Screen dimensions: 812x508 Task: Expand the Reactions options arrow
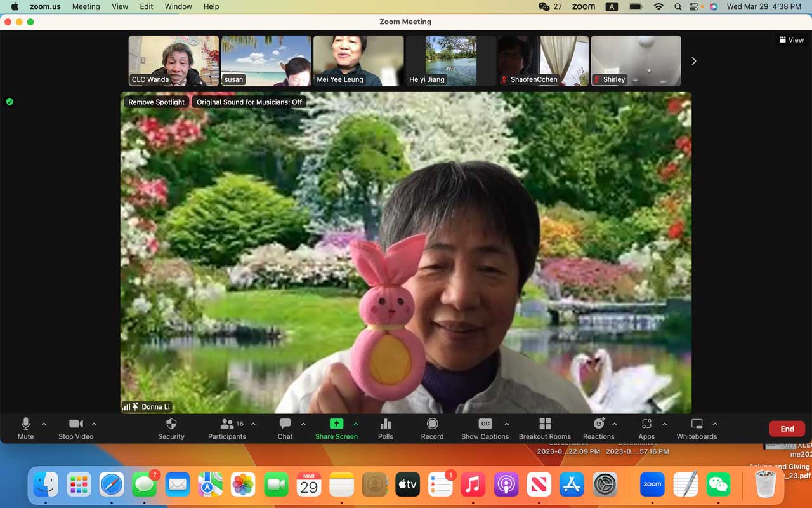(x=614, y=424)
